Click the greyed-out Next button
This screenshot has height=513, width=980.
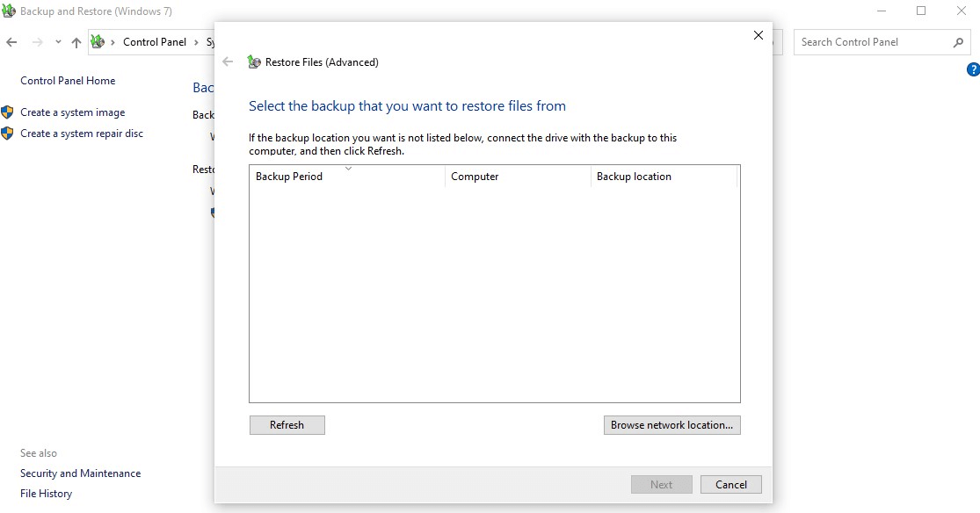coord(661,484)
